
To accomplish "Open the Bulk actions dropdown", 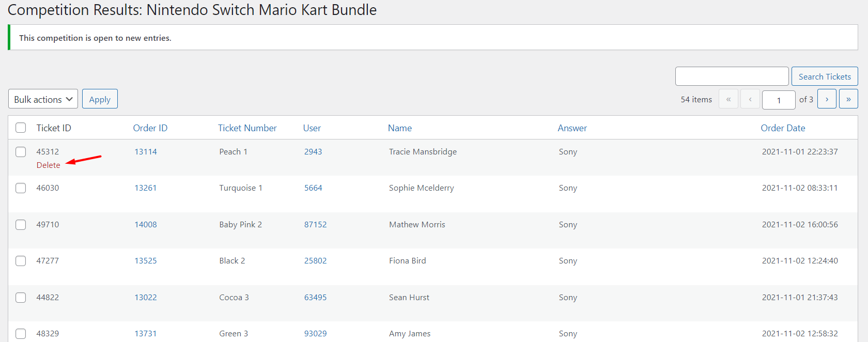I will click(43, 99).
